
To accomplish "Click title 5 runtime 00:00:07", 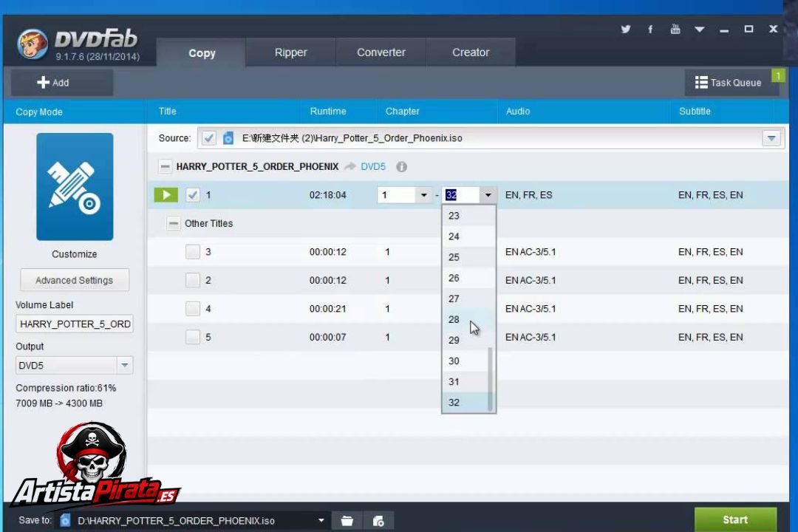I will click(328, 337).
